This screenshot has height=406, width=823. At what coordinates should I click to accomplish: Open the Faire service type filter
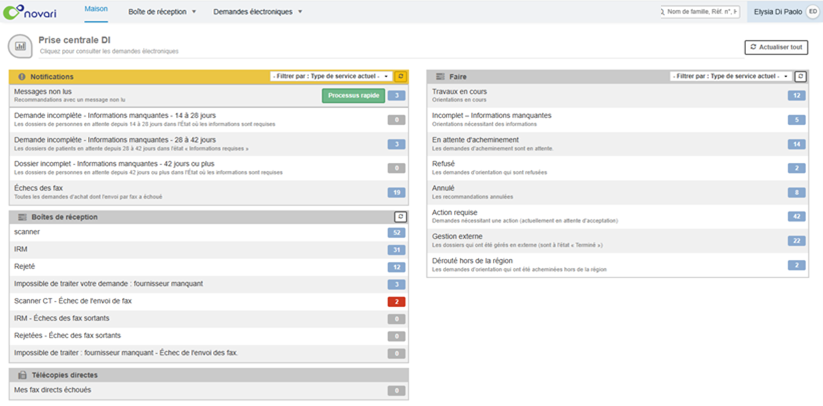731,77
